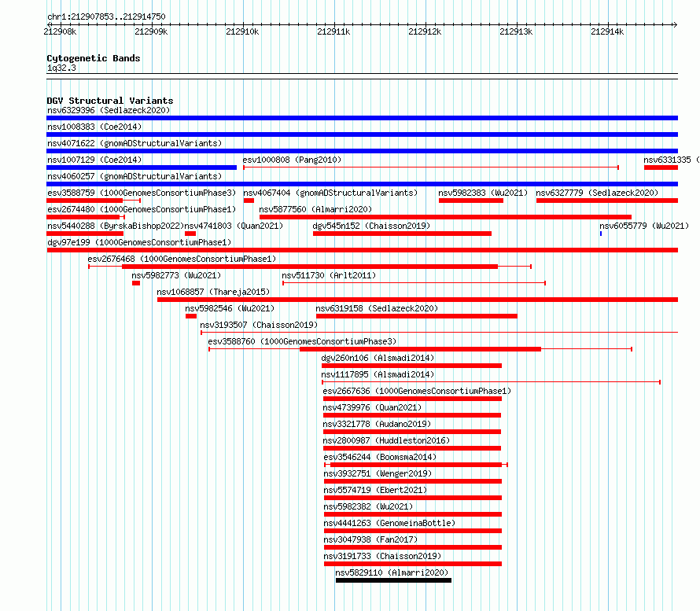
Task: Click the 212909k ruler tick label
Action: click(151, 31)
